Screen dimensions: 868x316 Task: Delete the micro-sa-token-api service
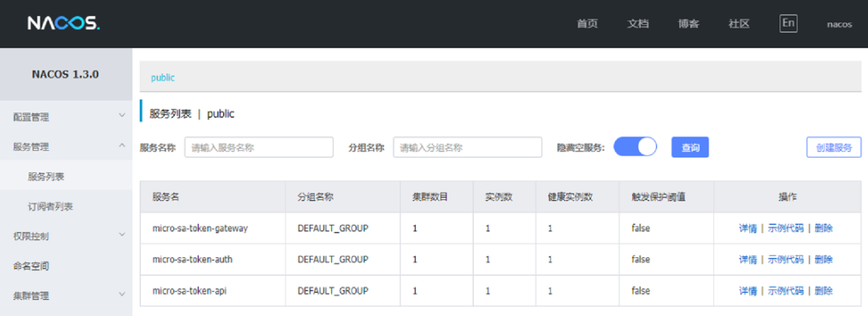823,291
